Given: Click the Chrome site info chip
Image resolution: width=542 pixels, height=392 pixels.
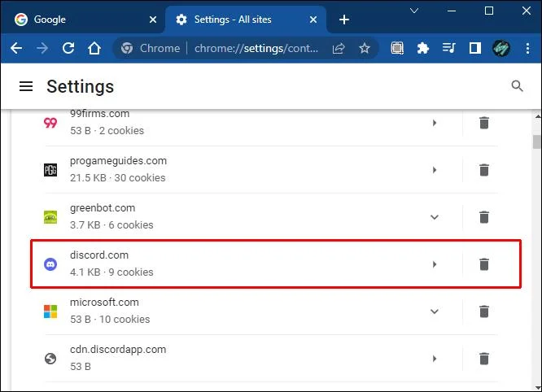Looking at the screenshot, I should pyautogui.click(x=151, y=48).
